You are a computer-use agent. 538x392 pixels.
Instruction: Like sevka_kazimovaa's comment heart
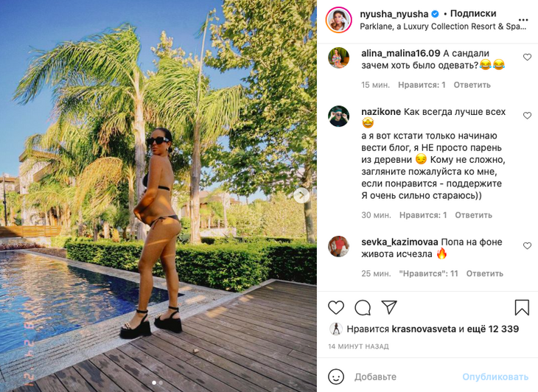click(527, 246)
